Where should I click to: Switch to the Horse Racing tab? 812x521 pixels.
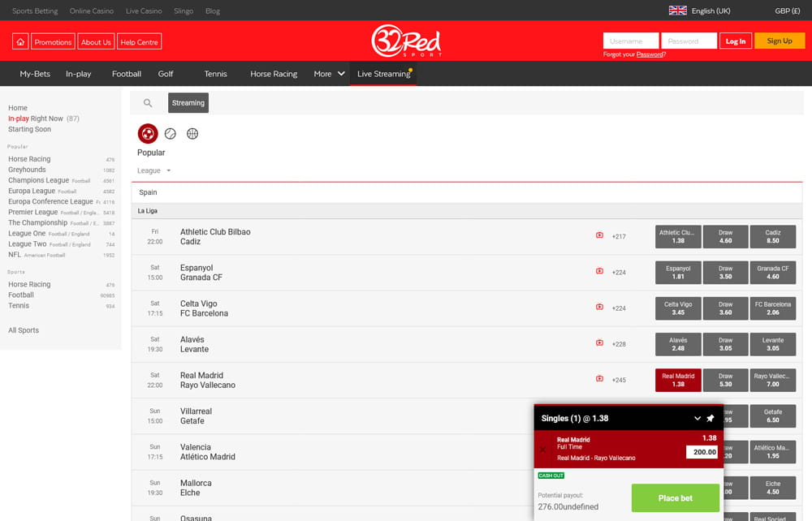click(274, 74)
